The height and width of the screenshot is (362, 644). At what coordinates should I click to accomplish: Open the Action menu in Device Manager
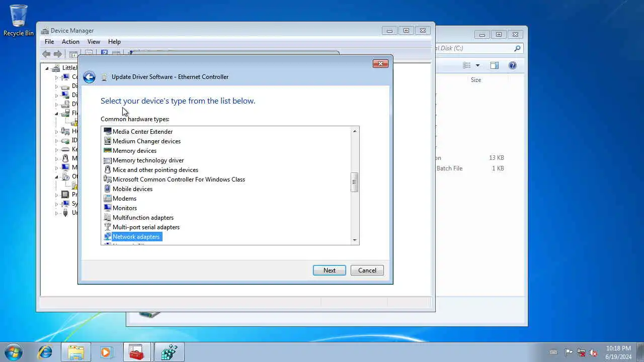(x=70, y=42)
